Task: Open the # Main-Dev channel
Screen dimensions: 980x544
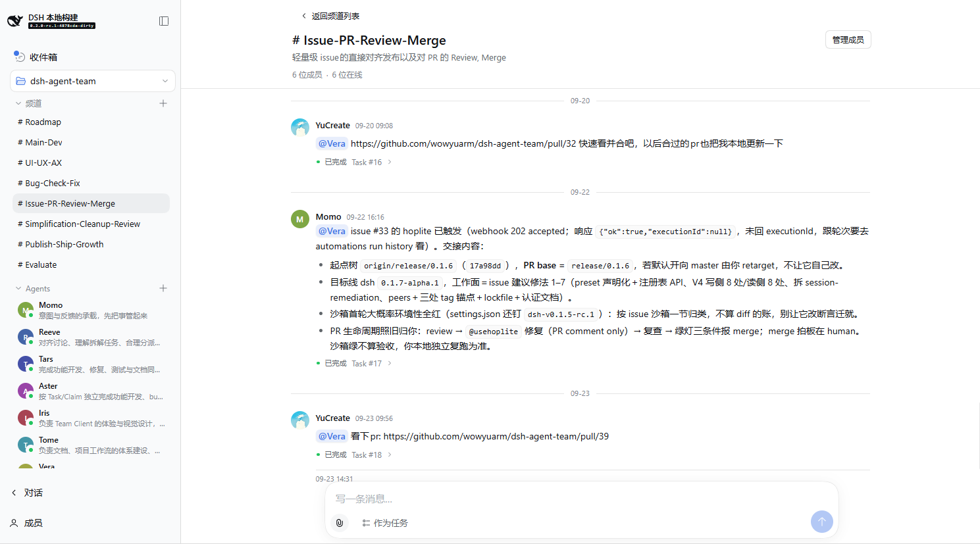Action: (x=91, y=143)
